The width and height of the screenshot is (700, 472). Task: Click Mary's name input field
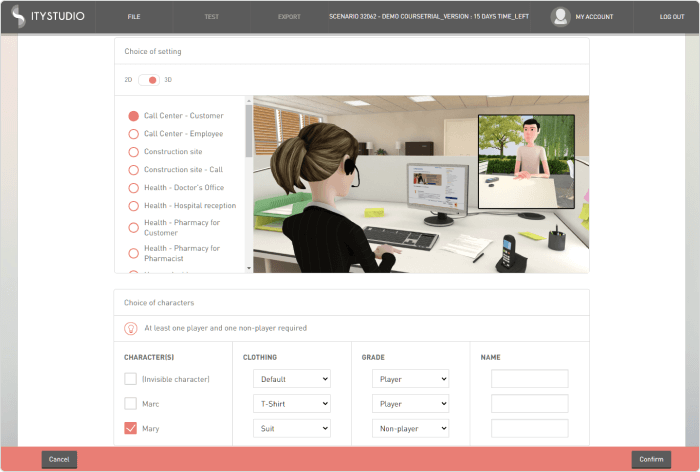pyautogui.click(x=530, y=428)
